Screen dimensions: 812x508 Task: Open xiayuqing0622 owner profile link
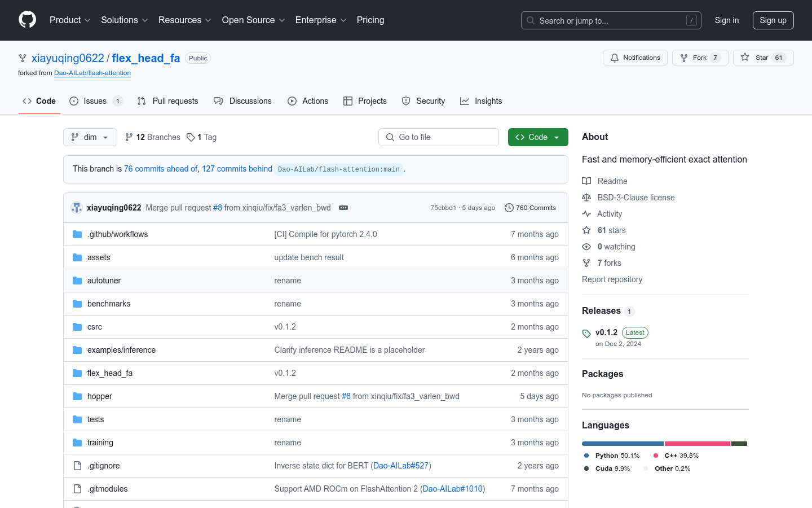[x=68, y=58]
